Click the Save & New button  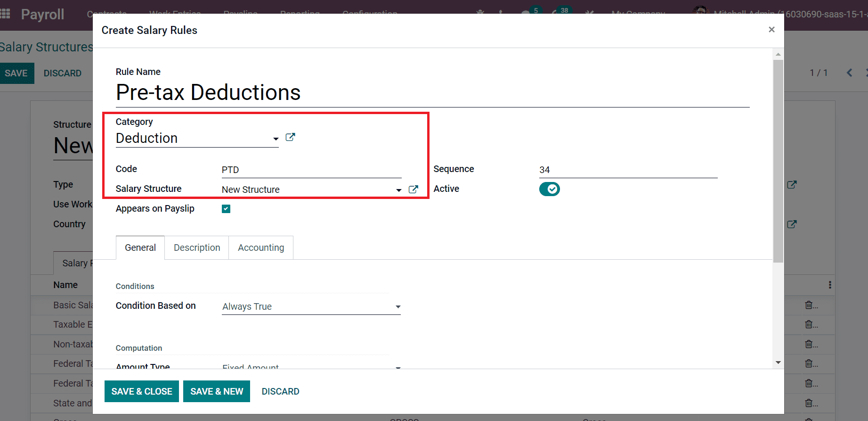click(217, 391)
